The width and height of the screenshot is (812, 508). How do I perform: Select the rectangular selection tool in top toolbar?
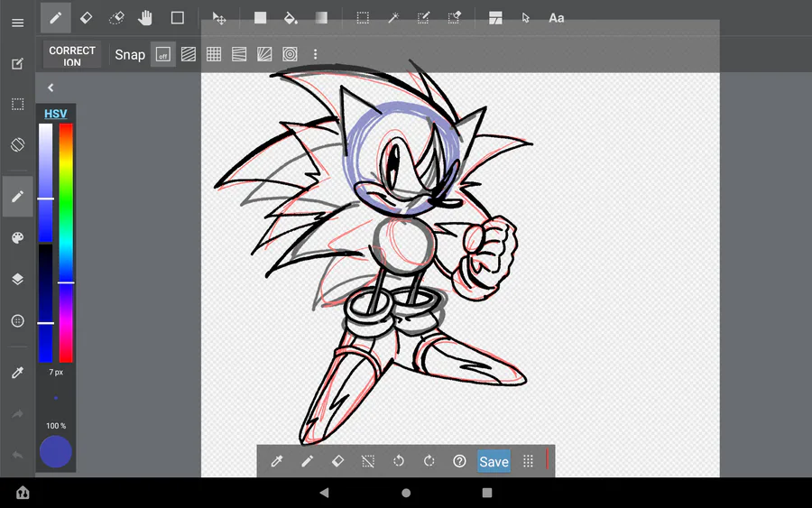click(x=363, y=18)
